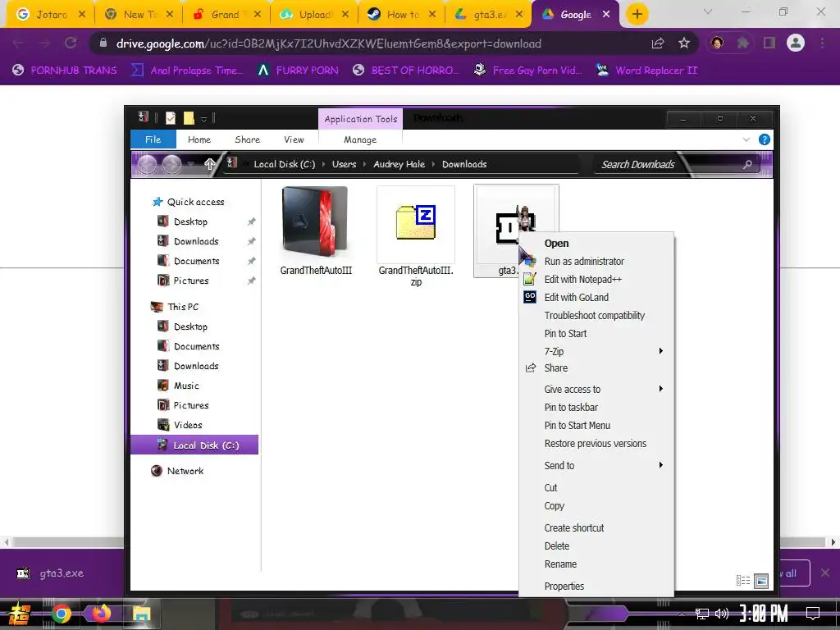Expand the quick access toolbar customize dropdown

[x=203, y=118]
